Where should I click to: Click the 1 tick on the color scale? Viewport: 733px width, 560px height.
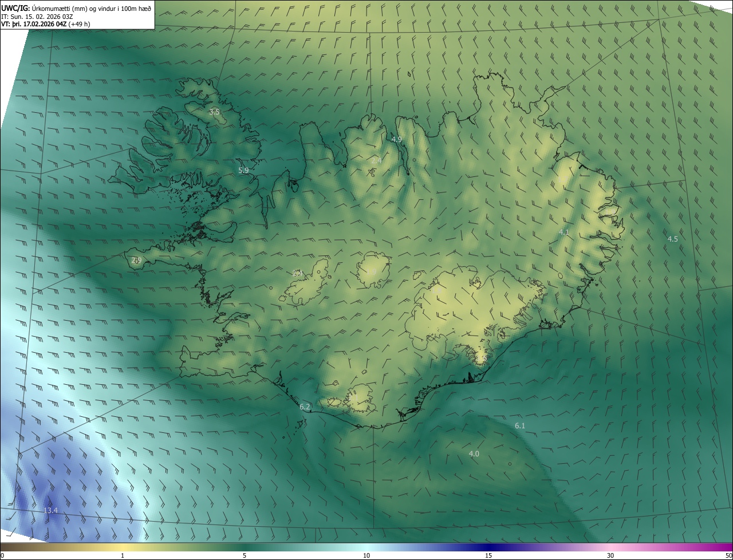pos(123,555)
